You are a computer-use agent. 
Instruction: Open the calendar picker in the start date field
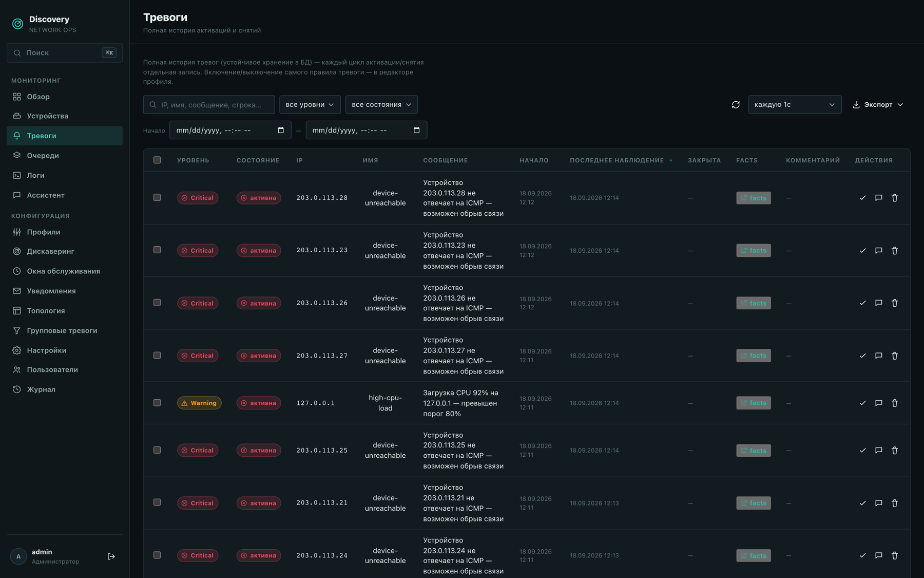[281, 130]
